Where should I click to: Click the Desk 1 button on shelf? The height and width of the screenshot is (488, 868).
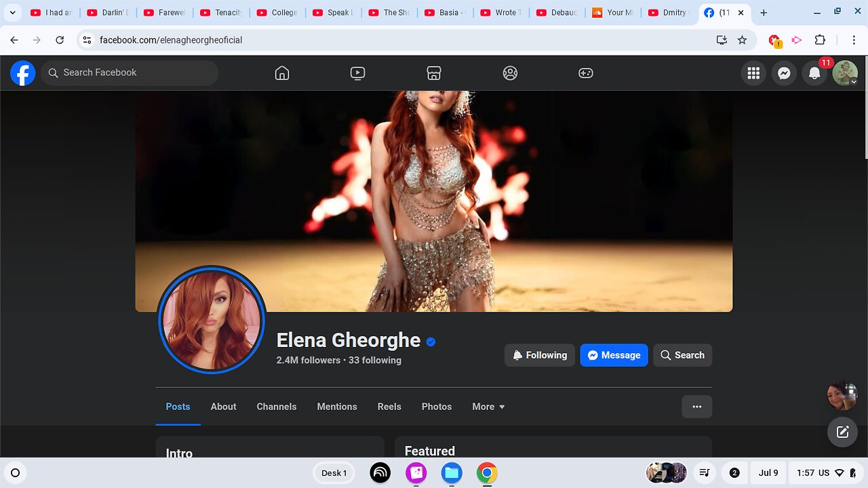coord(334,473)
